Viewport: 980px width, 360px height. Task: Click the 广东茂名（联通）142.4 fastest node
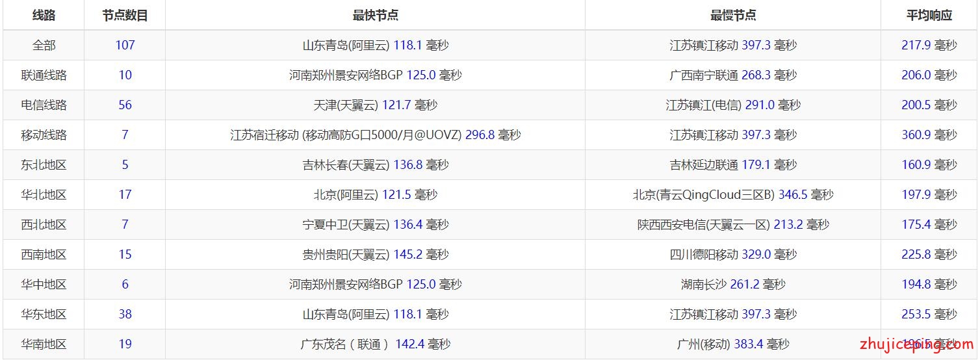click(x=375, y=344)
